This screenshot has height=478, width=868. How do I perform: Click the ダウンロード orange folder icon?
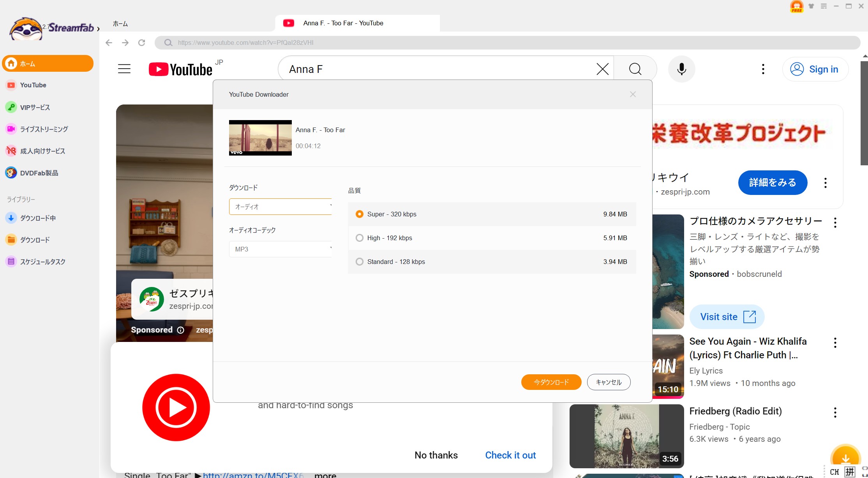[11, 240]
